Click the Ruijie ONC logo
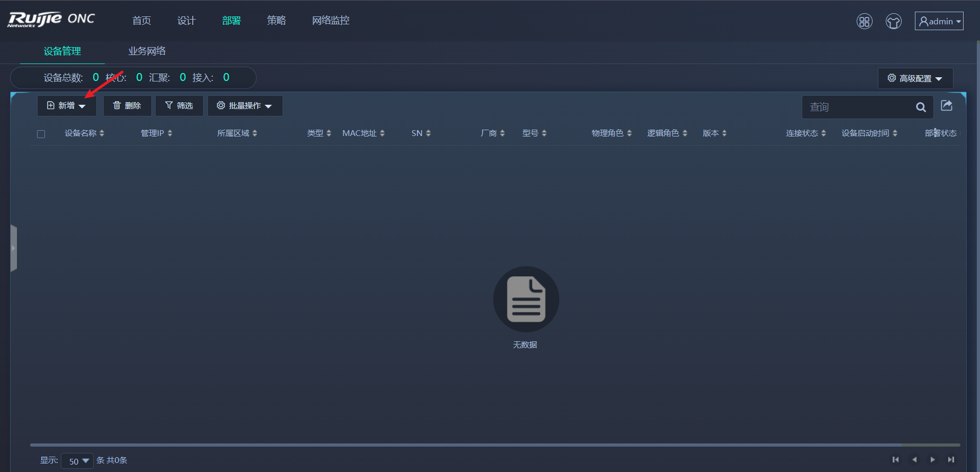This screenshot has width=980, height=472. (51, 20)
